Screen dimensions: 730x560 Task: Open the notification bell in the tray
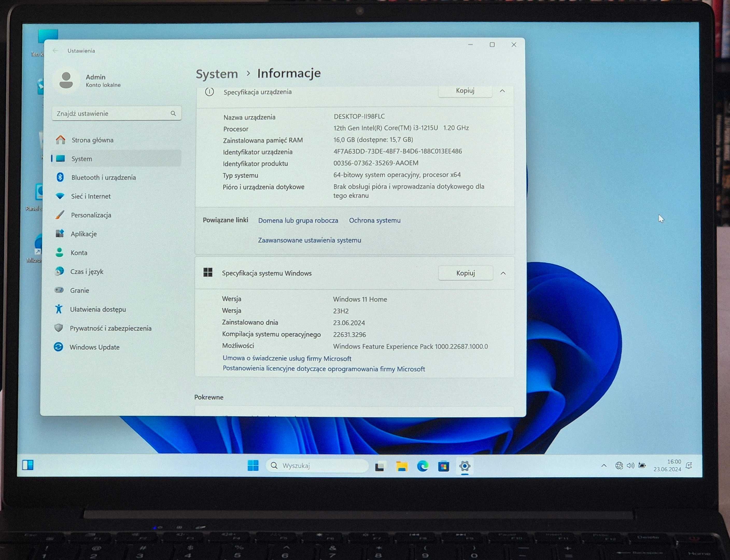pos(689,466)
